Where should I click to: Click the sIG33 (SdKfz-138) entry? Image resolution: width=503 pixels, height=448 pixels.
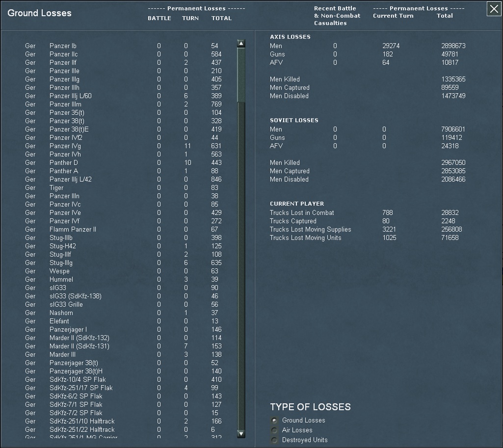[76, 296]
